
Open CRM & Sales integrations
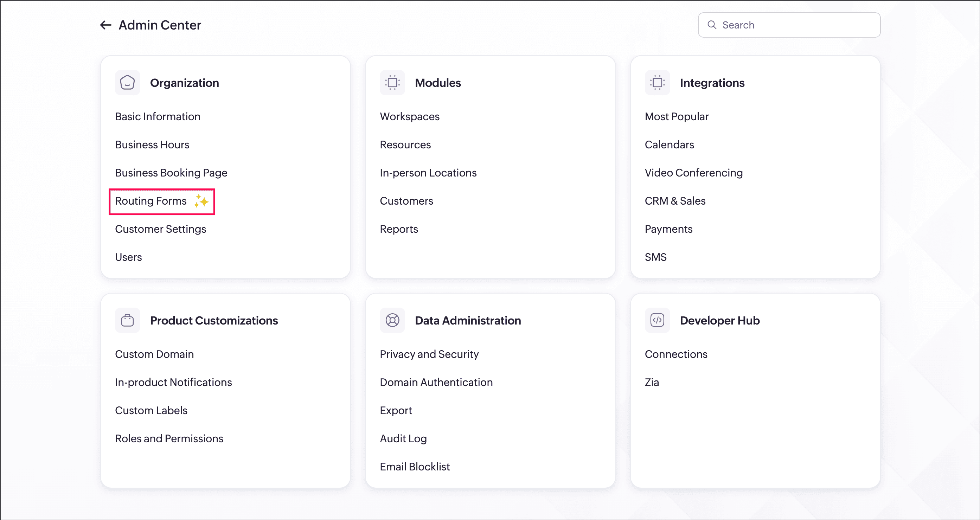(675, 201)
